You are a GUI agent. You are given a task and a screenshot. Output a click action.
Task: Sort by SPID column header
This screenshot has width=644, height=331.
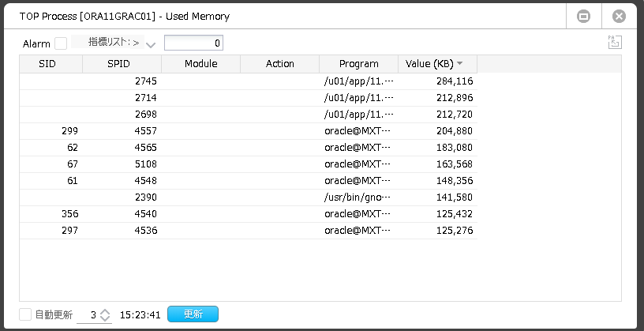(122, 64)
